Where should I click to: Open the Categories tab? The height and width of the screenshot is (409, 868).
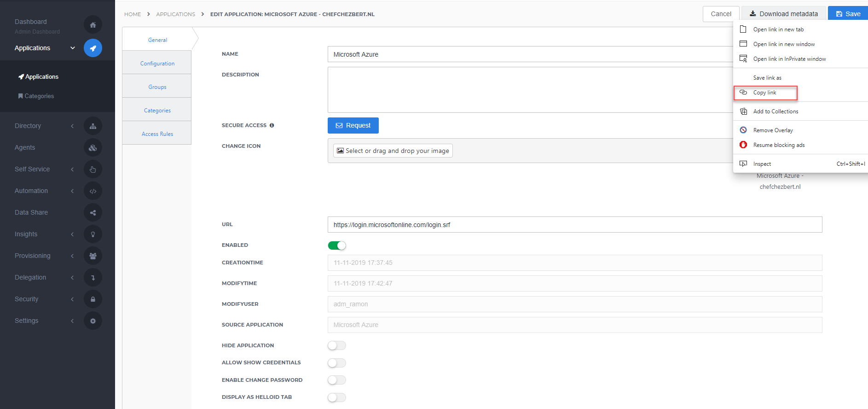point(157,110)
